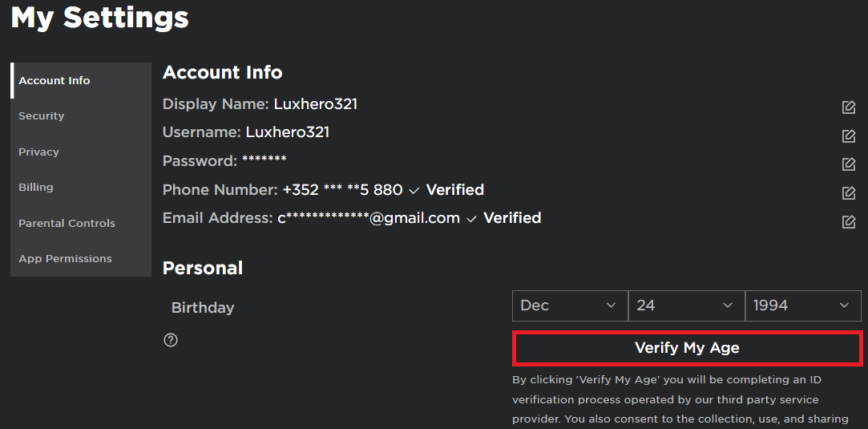Open the birthday year dropdown showing 1994
Viewport: 868px width, 429px height.
click(x=802, y=306)
